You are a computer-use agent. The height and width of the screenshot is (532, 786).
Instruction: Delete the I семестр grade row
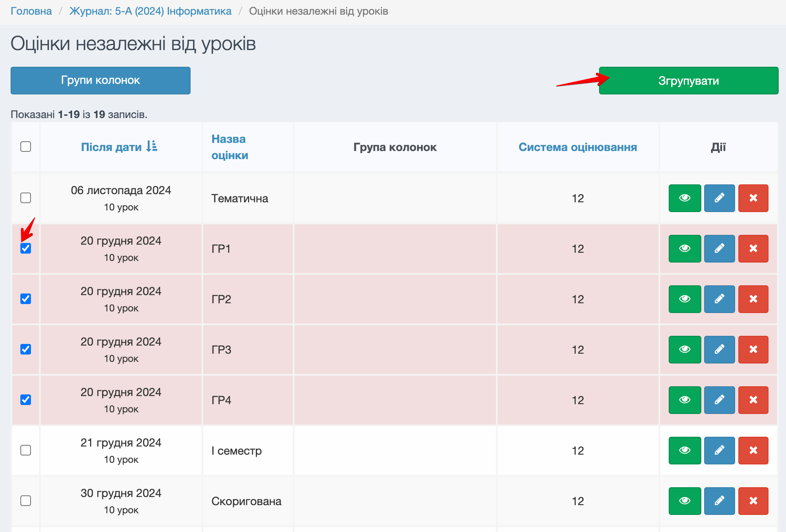pos(753,451)
